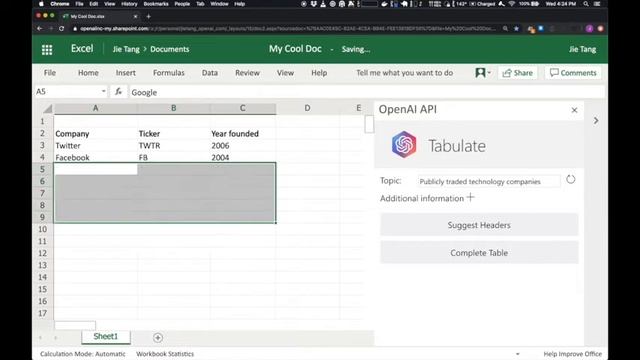This screenshot has height=360, width=640.
Task: Select column A header
Action: 96,108
